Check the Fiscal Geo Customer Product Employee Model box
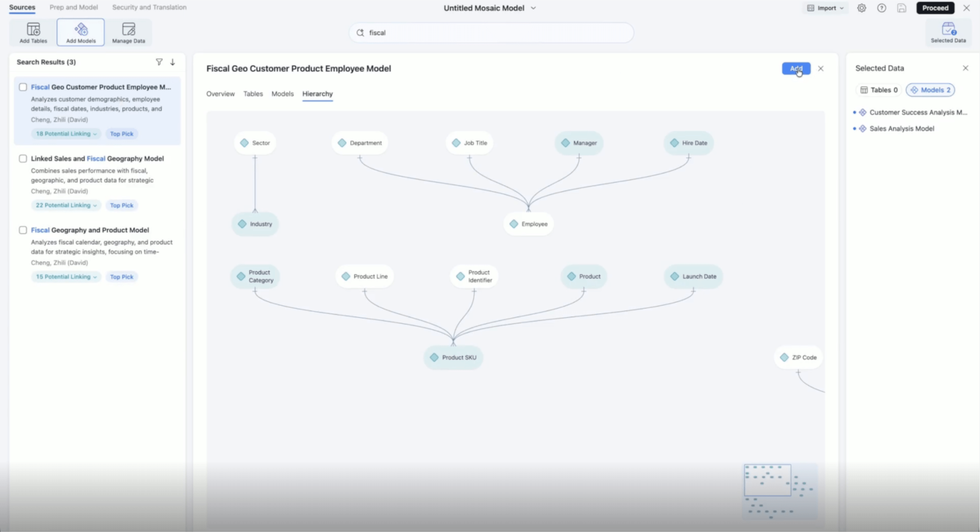The width and height of the screenshot is (980, 532). [23, 87]
